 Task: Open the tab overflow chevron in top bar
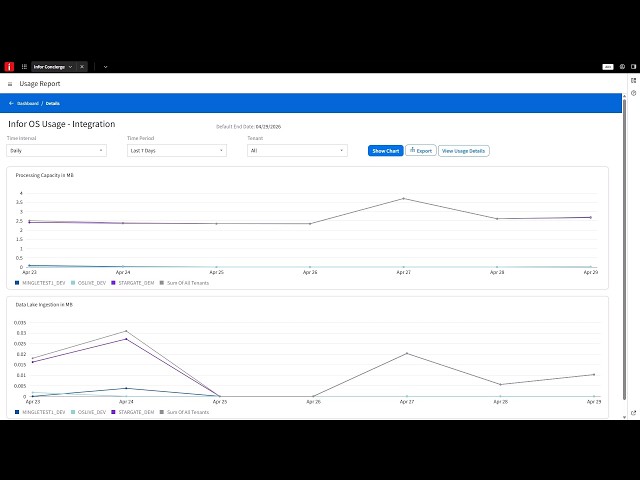(x=105, y=67)
